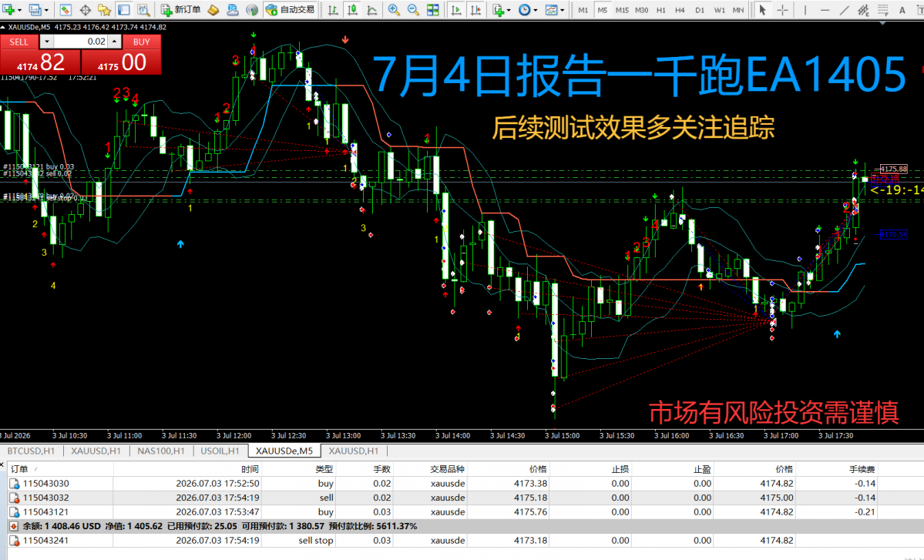This screenshot has height=560, width=924.
Task: Select the H1 timeframe
Action: click(x=661, y=10)
